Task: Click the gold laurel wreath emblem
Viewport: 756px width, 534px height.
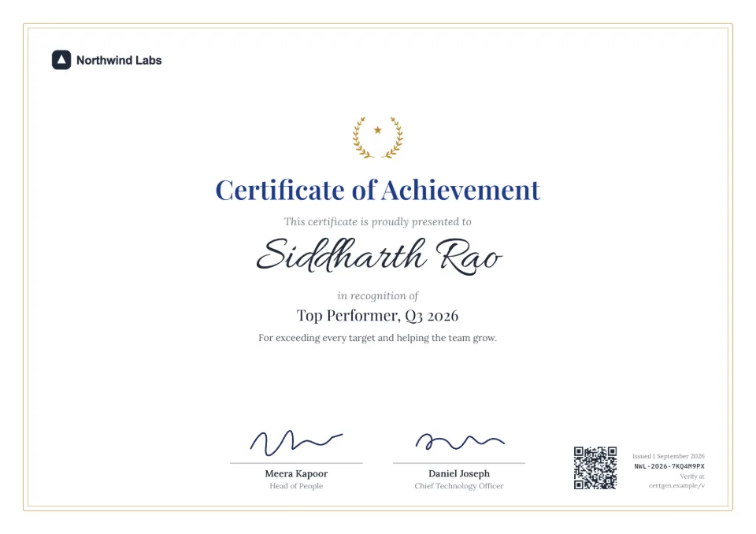Action: tap(378, 137)
